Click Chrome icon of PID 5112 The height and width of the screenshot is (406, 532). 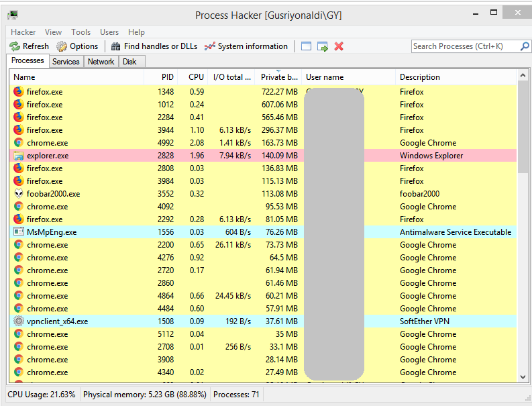pos(18,334)
